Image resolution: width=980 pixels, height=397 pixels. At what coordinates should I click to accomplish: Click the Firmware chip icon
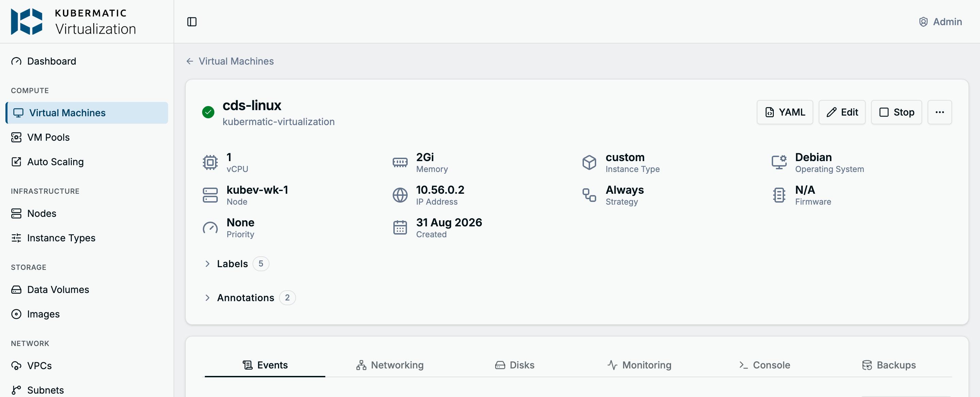[x=779, y=195]
